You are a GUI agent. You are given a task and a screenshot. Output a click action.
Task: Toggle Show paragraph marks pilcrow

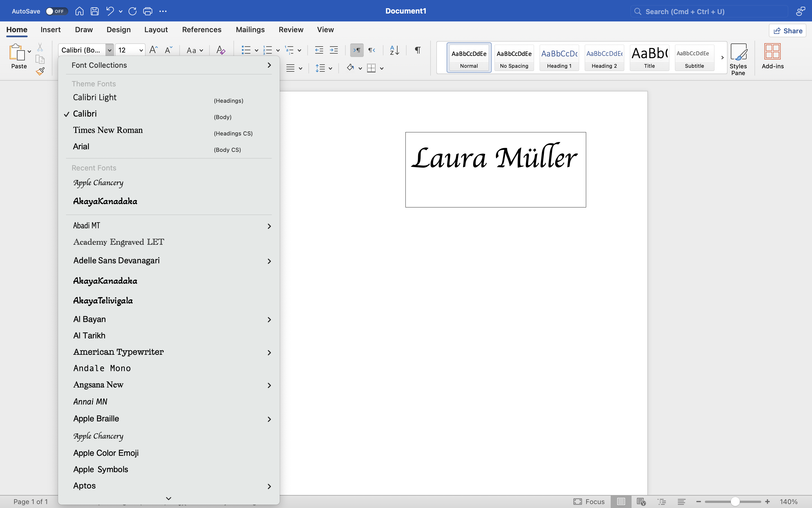click(x=418, y=50)
